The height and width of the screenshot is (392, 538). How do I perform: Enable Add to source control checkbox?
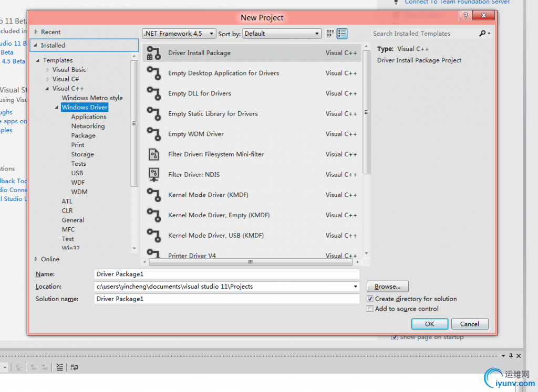pyautogui.click(x=370, y=309)
